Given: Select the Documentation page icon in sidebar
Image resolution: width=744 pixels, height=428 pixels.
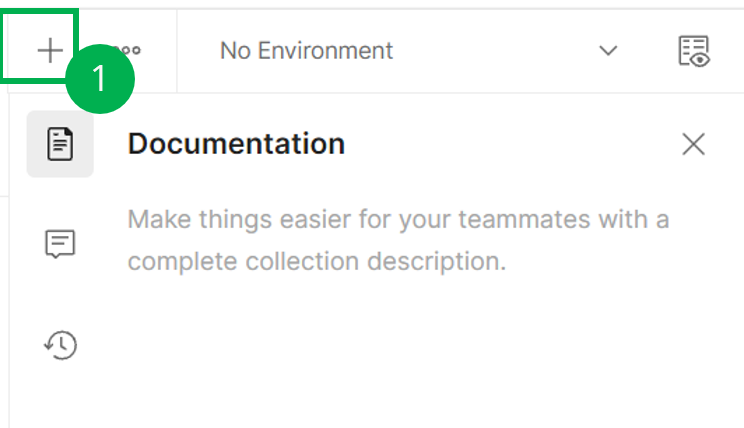Looking at the screenshot, I should (x=60, y=144).
